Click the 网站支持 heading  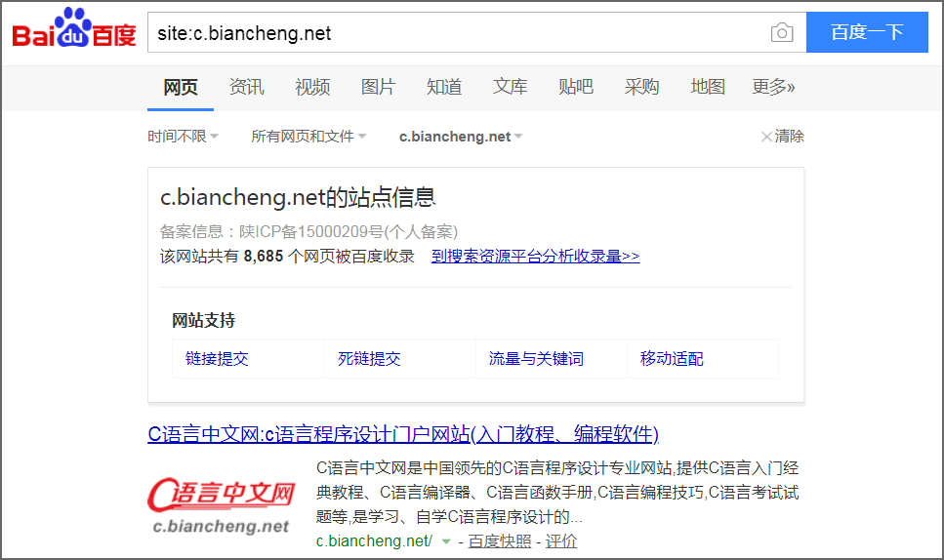click(203, 321)
